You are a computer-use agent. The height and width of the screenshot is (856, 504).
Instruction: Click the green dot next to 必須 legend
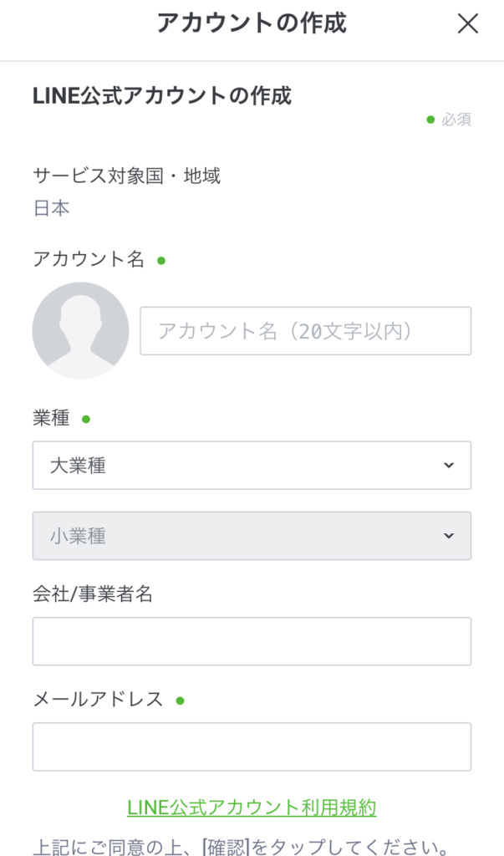(x=430, y=120)
